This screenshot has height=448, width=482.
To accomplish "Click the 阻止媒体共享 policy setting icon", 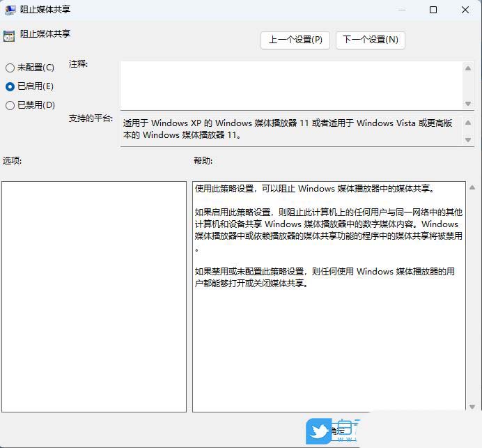I will [8, 36].
